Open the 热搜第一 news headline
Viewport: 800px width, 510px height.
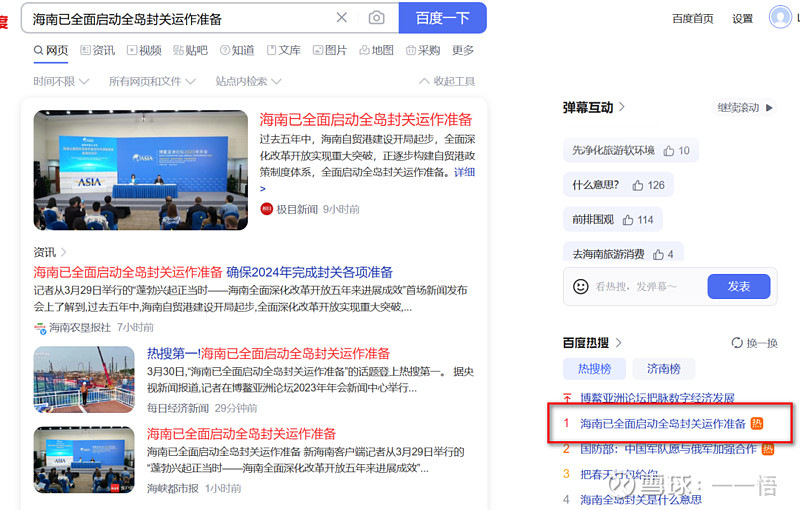[x=268, y=353]
